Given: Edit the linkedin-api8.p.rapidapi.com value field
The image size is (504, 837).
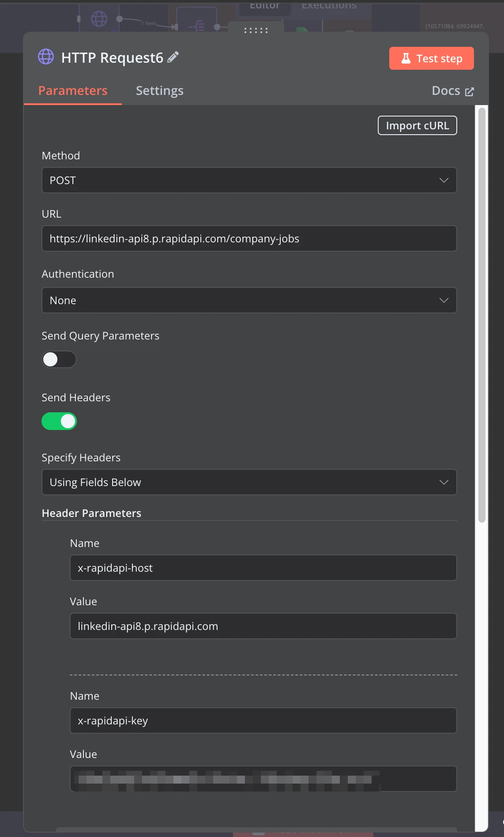Looking at the screenshot, I should [x=263, y=626].
